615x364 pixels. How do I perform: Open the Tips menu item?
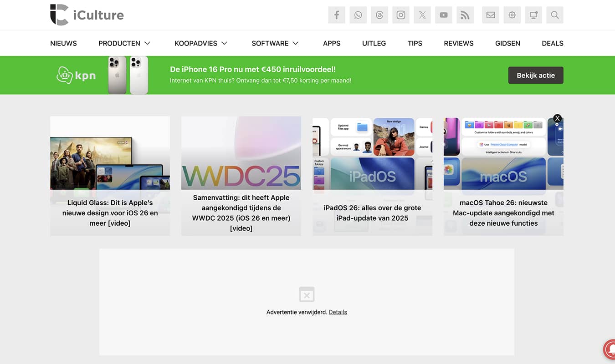pyautogui.click(x=415, y=43)
